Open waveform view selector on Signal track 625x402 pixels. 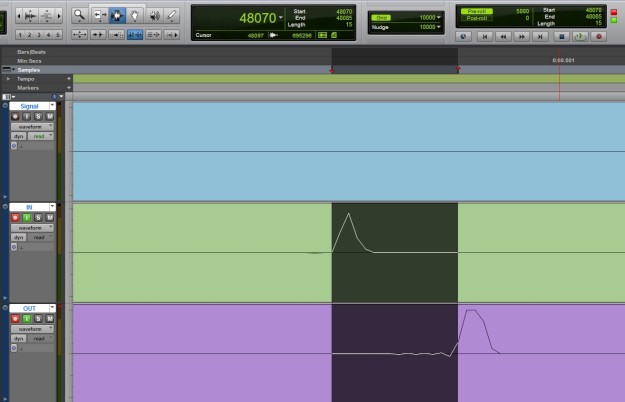[x=33, y=126]
